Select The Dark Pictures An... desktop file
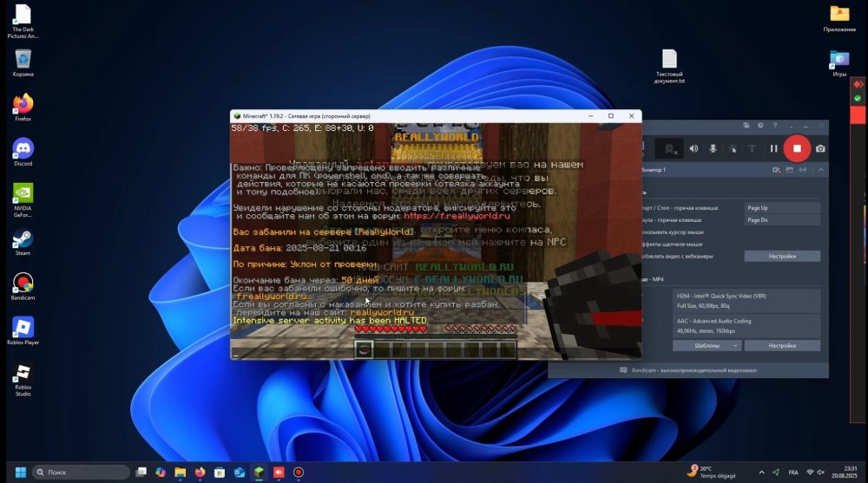868x483 pixels. tap(23, 22)
